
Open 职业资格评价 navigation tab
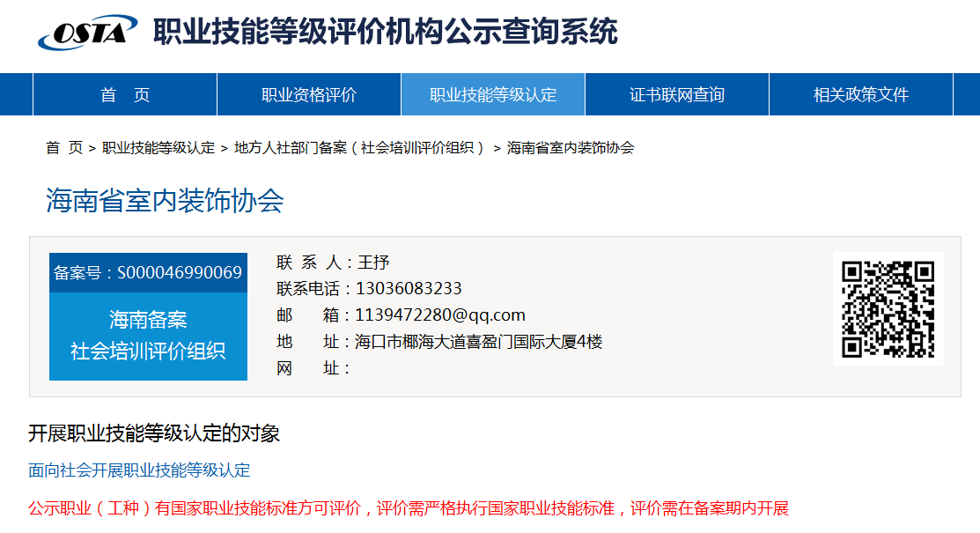click(x=309, y=94)
